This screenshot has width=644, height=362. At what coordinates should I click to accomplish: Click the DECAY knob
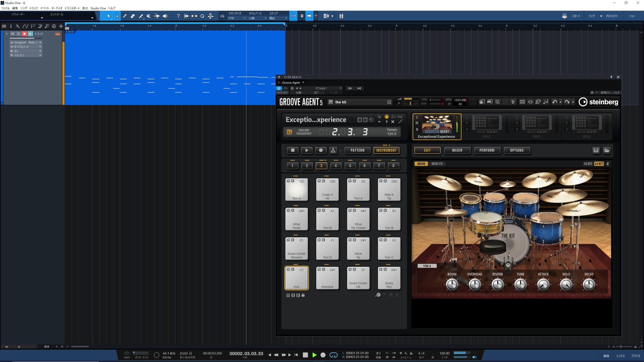tap(589, 285)
